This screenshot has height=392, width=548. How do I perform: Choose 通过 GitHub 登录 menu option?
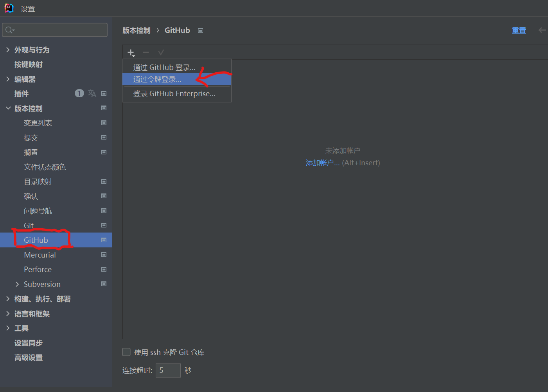177,67
